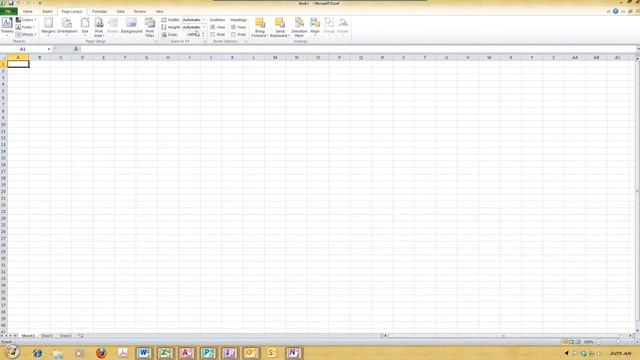This screenshot has width=640, height=360.
Task: Open theme Fonts dropdown
Action: 25,27
